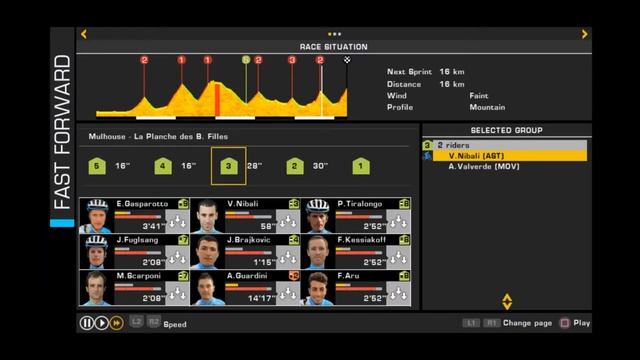This screenshot has width=640, height=360.
Task: Click F.Aru's tactics arrows icon
Action: [x=398, y=293]
